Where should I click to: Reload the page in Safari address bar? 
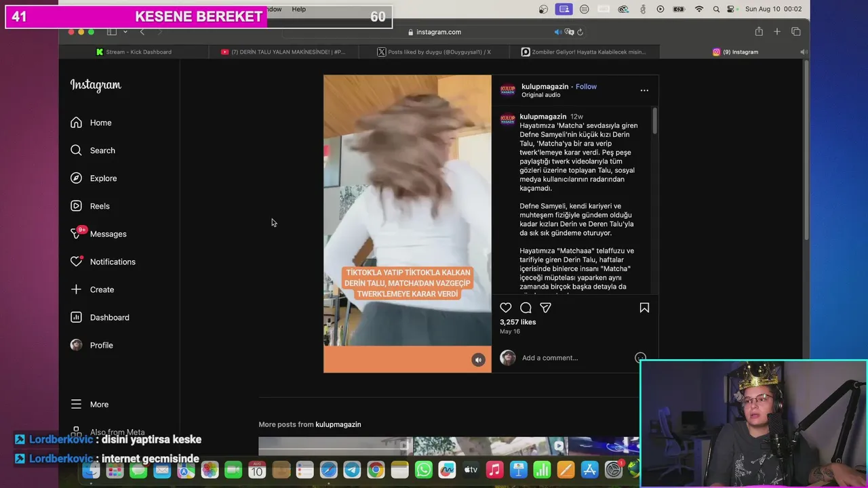[580, 32]
